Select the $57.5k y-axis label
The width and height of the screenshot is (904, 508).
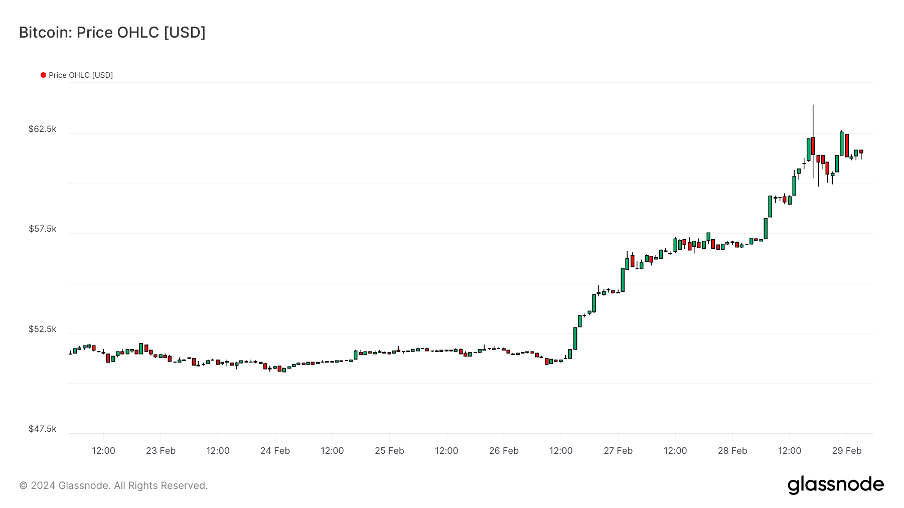pos(43,229)
